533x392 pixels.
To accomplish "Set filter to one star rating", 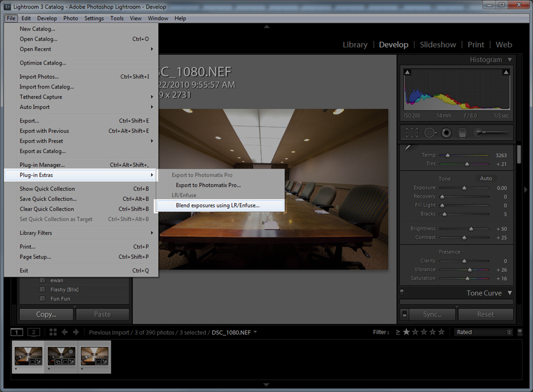I will 406,332.
